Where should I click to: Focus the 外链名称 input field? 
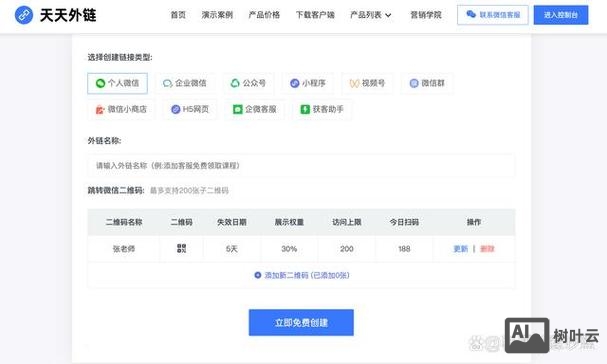301,166
